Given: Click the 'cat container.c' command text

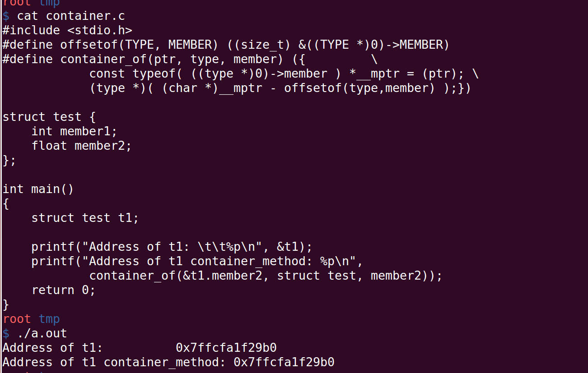Looking at the screenshot, I should [x=71, y=16].
